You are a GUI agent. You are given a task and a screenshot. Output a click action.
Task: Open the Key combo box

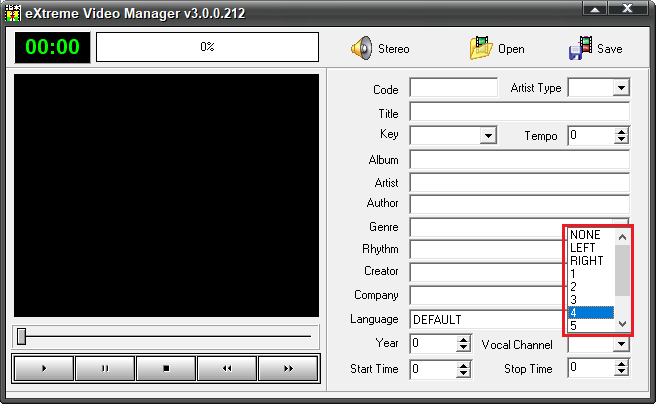pos(488,135)
